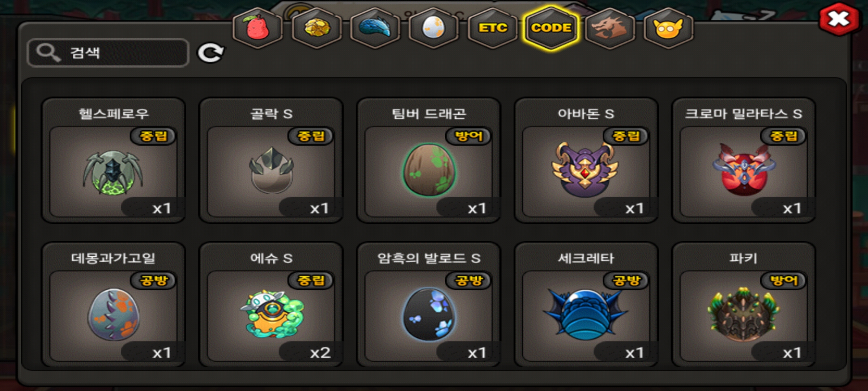Open the red fruit food tab
The image size is (868, 391).
(x=258, y=28)
